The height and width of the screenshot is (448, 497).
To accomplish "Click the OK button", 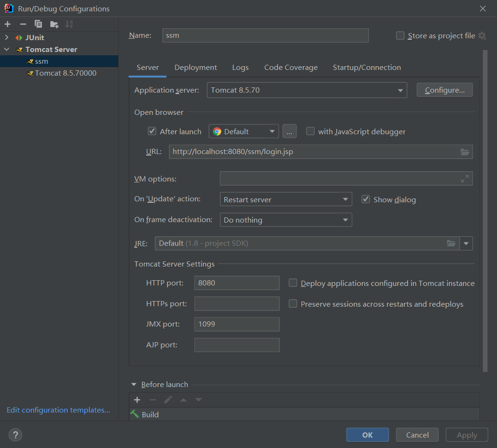I will point(367,435).
